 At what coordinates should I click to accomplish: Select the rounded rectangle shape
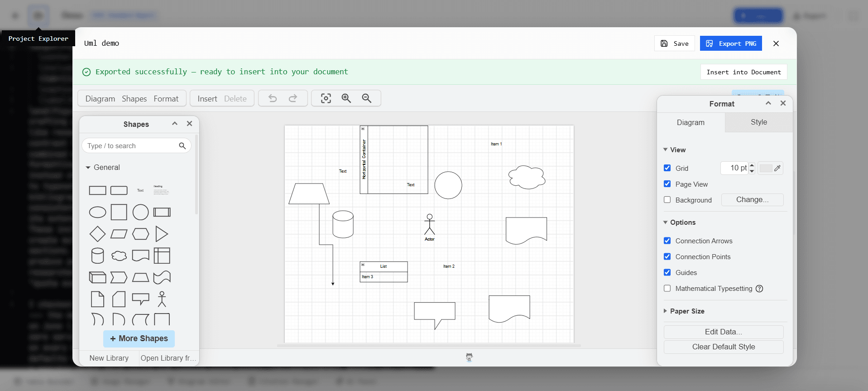(119, 190)
